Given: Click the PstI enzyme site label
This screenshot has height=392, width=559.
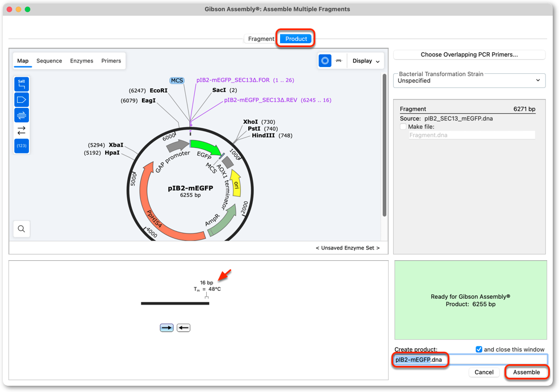Looking at the screenshot, I should (x=254, y=128).
